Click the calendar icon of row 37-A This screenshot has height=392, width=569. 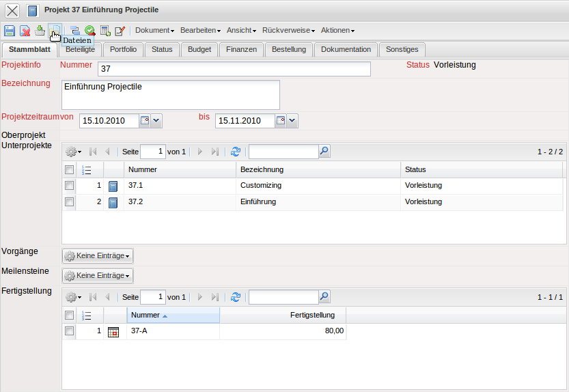tap(113, 331)
